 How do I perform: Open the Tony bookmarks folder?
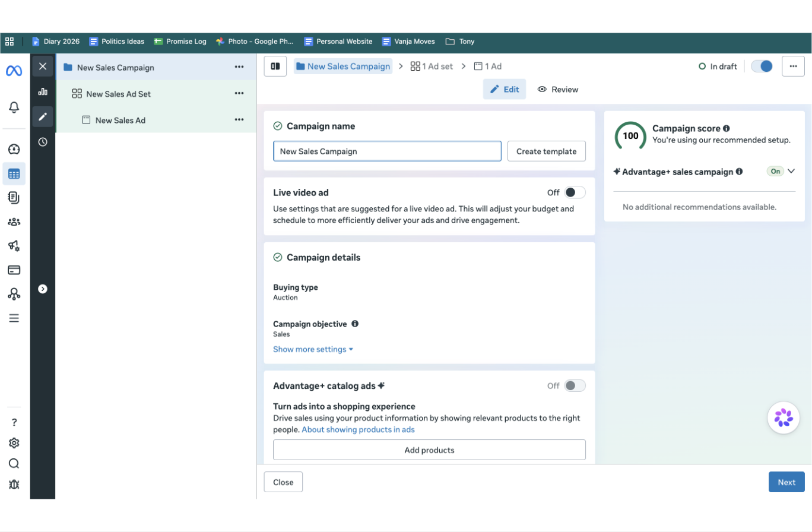[460, 42]
